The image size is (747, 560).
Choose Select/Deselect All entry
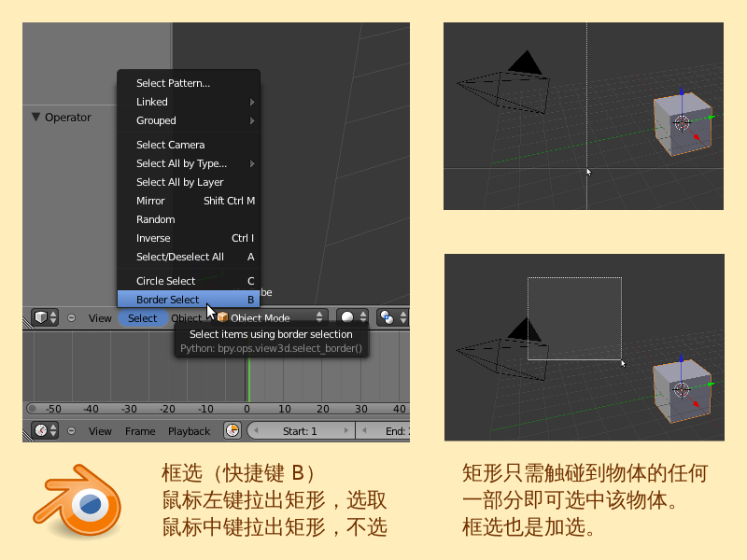(189, 257)
